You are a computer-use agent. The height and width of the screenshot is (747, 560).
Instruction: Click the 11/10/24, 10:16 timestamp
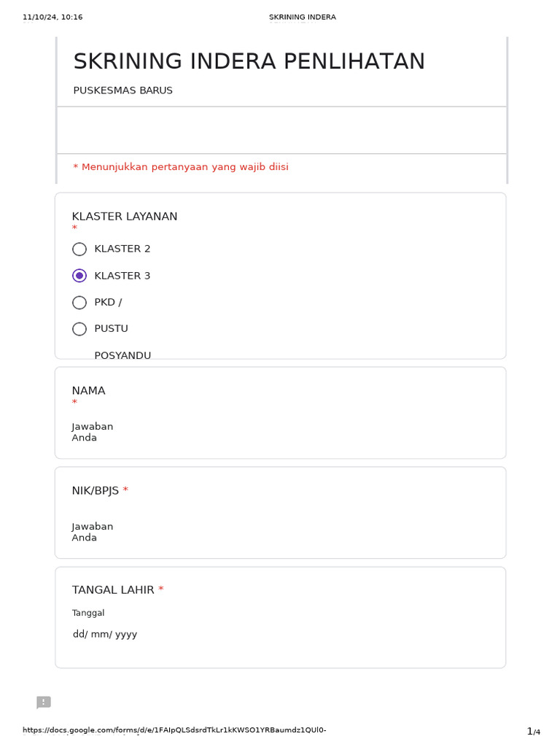pyautogui.click(x=52, y=18)
